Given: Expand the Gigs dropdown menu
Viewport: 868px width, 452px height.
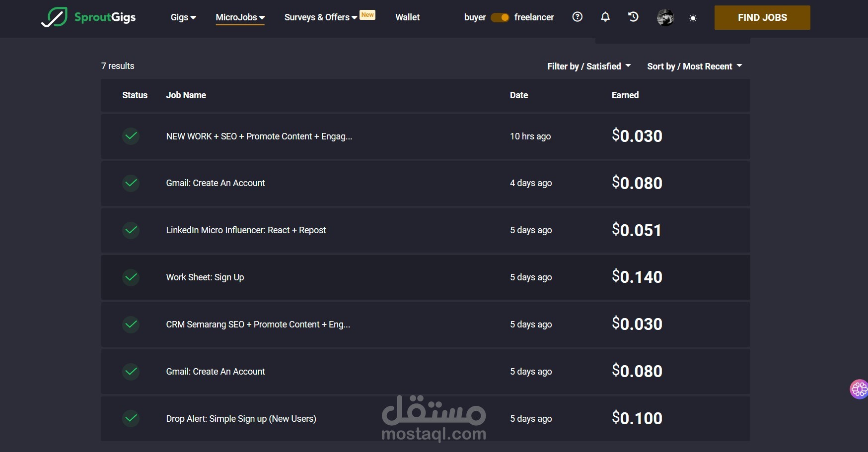Looking at the screenshot, I should [183, 17].
